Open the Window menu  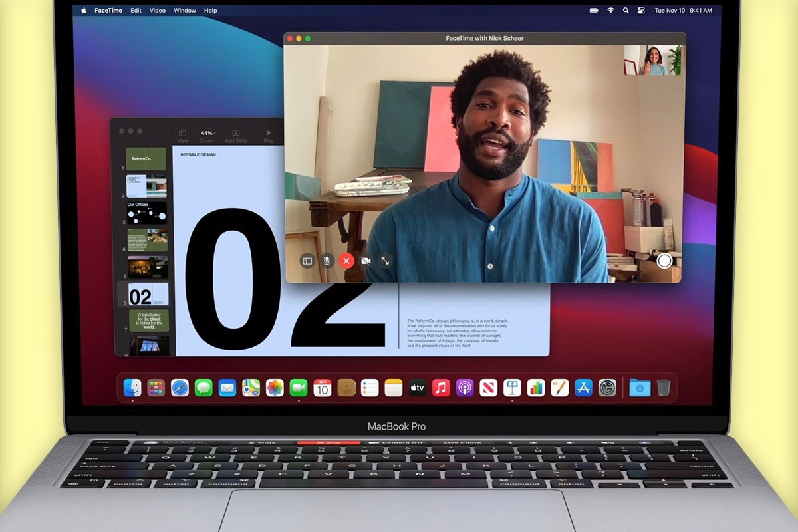[x=184, y=10]
